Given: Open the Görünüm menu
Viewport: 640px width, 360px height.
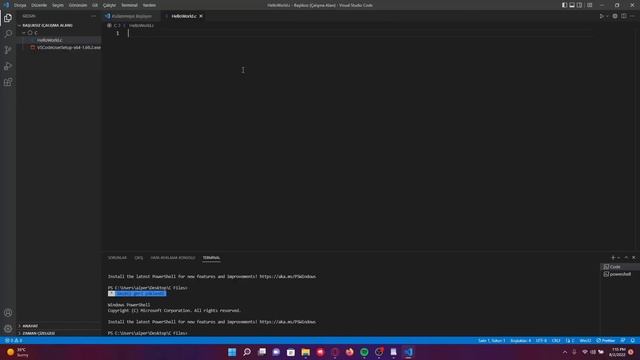Looking at the screenshot, I should [78, 5].
